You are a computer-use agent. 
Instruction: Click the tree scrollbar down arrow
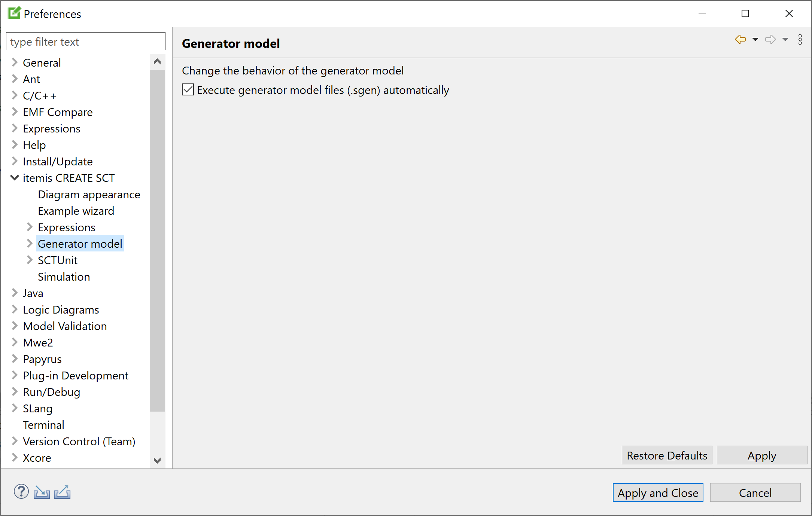pos(157,460)
